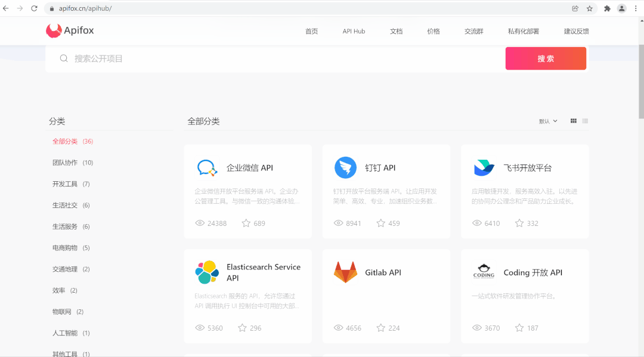Viewport: 644px width, 357px height.
Task: Open API Hub nav item
Action: (354, 31)
